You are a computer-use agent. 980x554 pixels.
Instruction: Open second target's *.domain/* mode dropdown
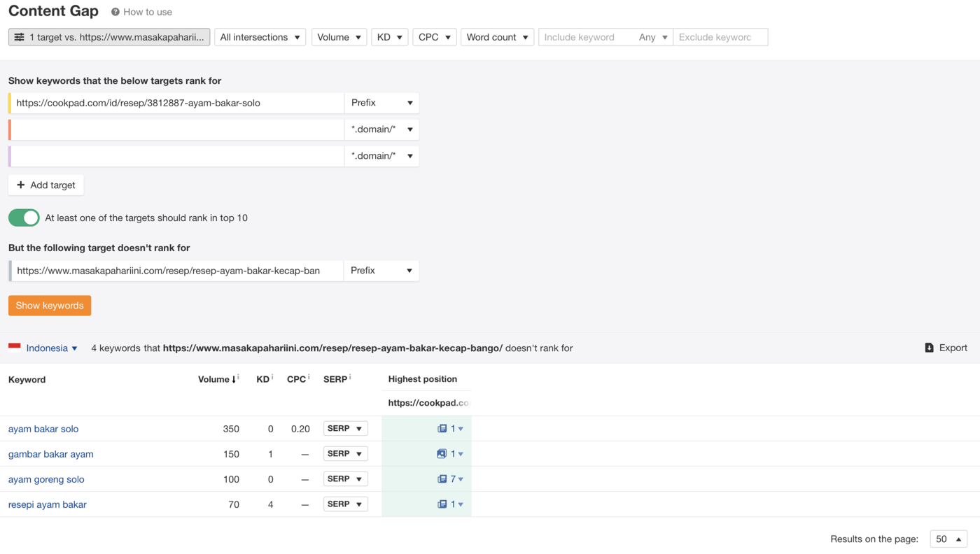381,129
